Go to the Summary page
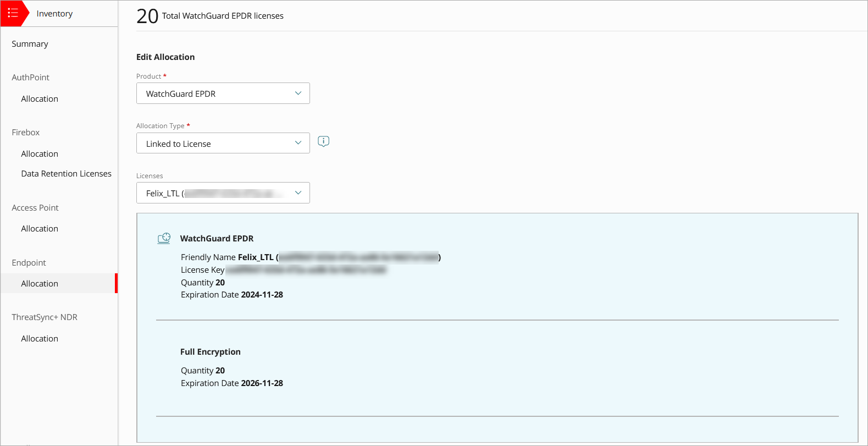The height and width of the screenshot is (446, 868). click(x=30, y=44)
